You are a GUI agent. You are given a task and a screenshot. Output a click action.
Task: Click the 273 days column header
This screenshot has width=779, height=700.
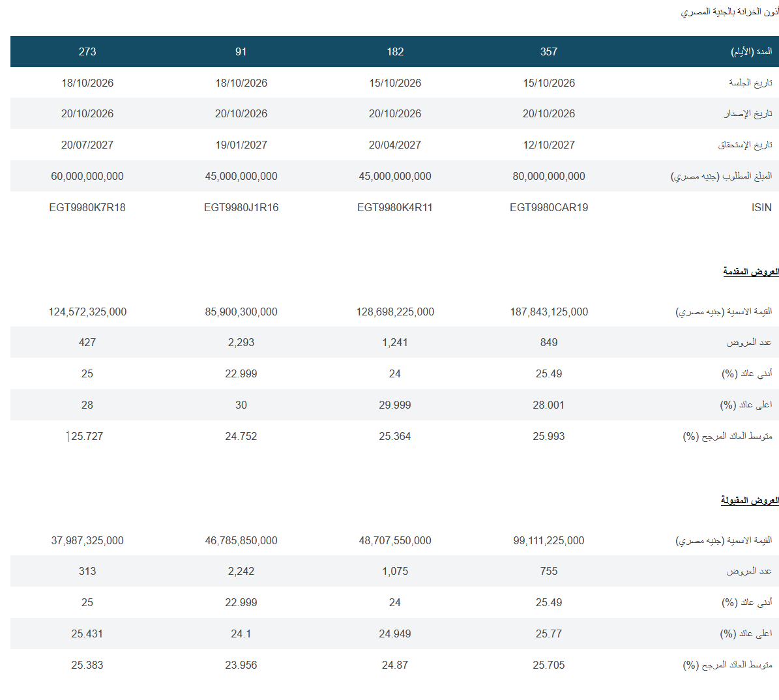87,51
